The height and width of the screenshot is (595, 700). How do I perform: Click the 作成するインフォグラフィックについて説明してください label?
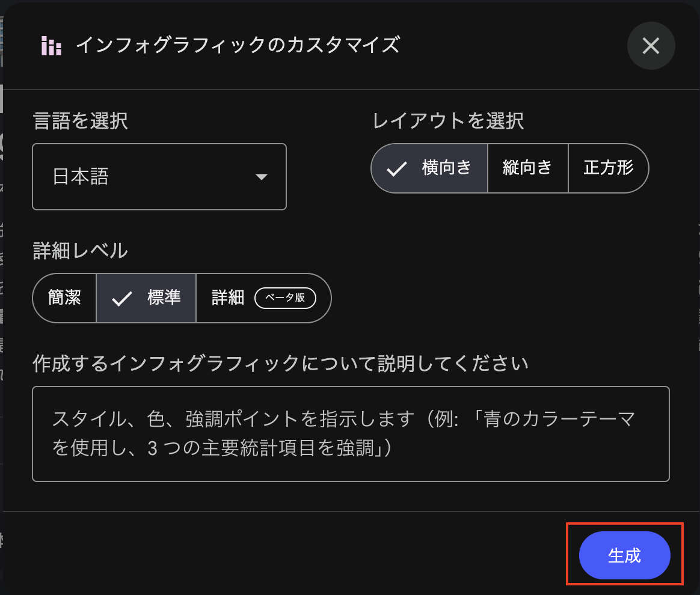(x=280, y=363)
